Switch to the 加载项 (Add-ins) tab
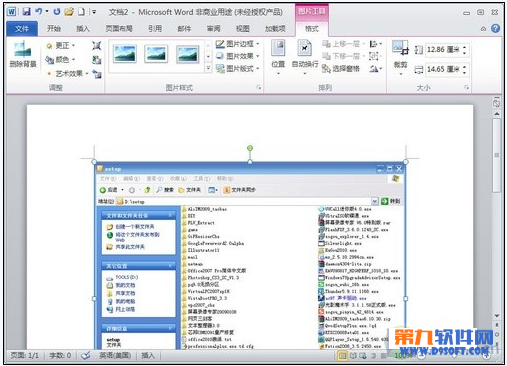 [275, 29]
